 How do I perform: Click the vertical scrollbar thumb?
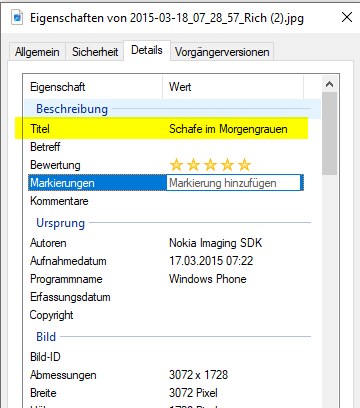point(329,134)
